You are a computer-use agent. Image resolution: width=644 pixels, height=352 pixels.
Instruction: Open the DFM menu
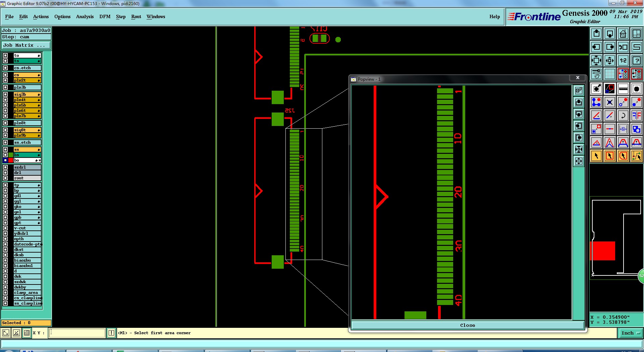click(105, 16)
